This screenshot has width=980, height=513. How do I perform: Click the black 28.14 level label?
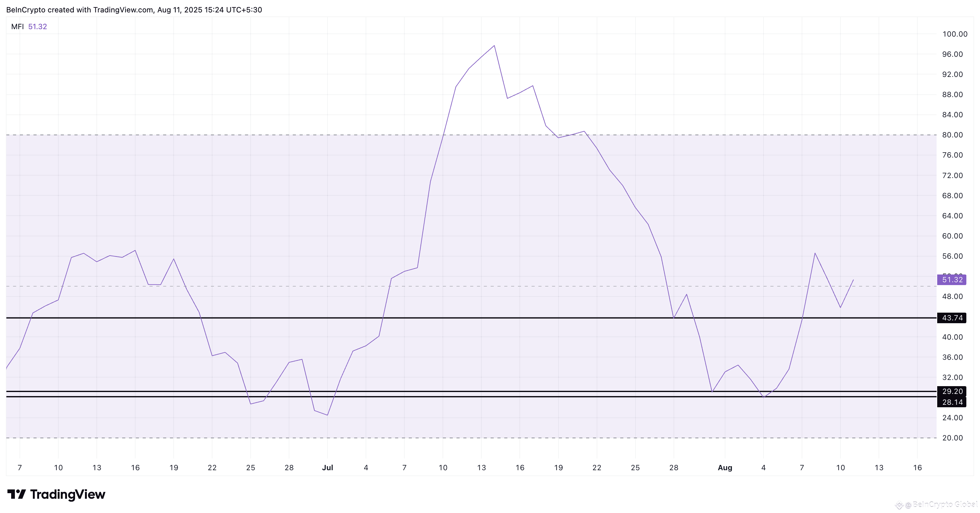coord(951,402)
